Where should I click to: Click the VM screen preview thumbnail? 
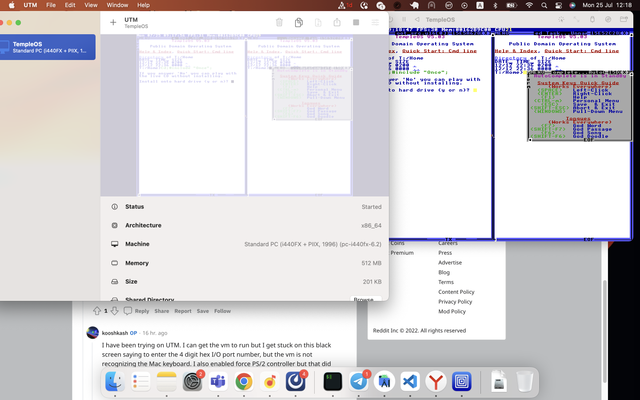click(x=245, y=115)
